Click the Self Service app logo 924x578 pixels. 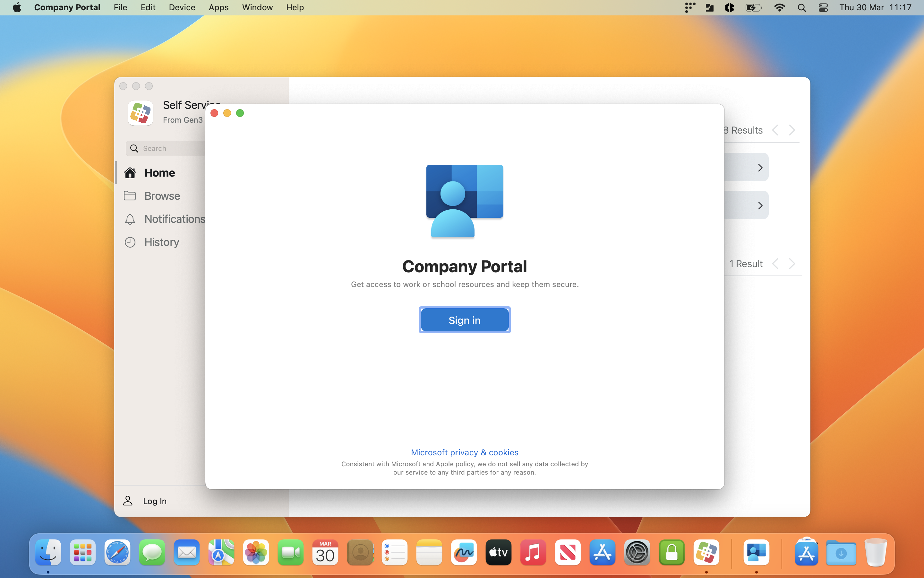pos(140,113)
